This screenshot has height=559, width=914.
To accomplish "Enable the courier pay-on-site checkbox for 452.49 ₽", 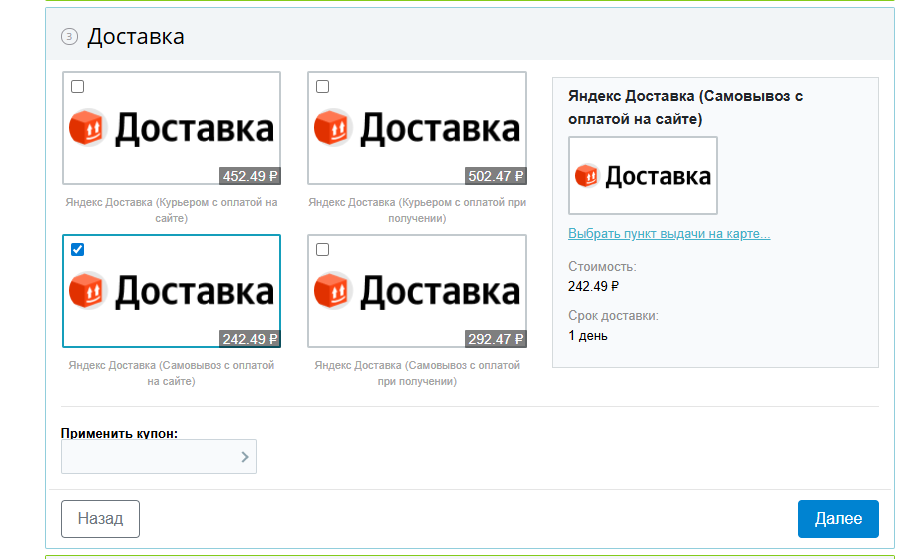I will pos(78,87).
